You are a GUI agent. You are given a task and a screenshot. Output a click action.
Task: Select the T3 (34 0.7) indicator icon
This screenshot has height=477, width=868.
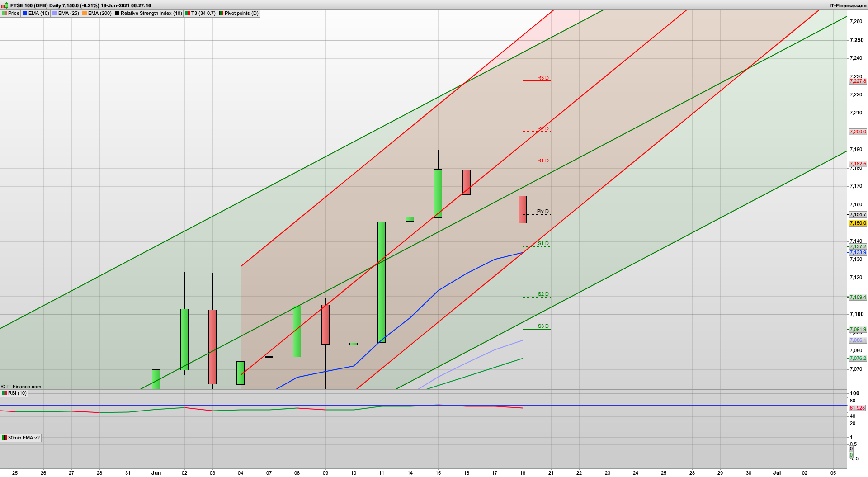(x=187, y=13)
